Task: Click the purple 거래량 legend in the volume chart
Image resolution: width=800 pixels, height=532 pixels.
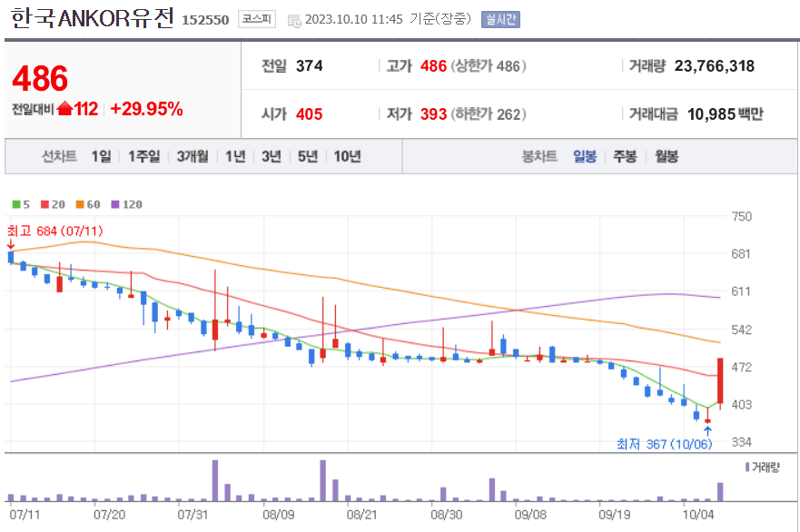Action: (x=762, y=467)
